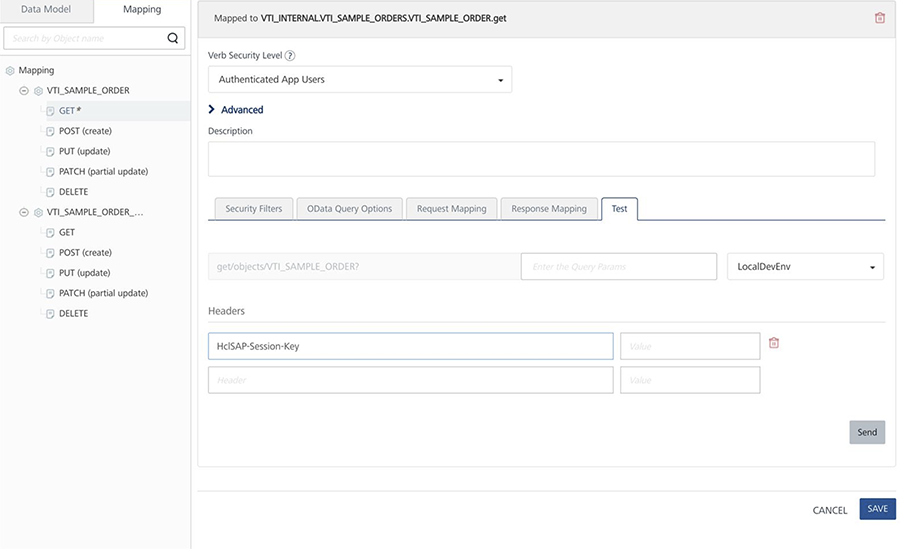
Task: Click the red trash icon in mapping header
Action: pyautogui.click(x=879, y=18)
